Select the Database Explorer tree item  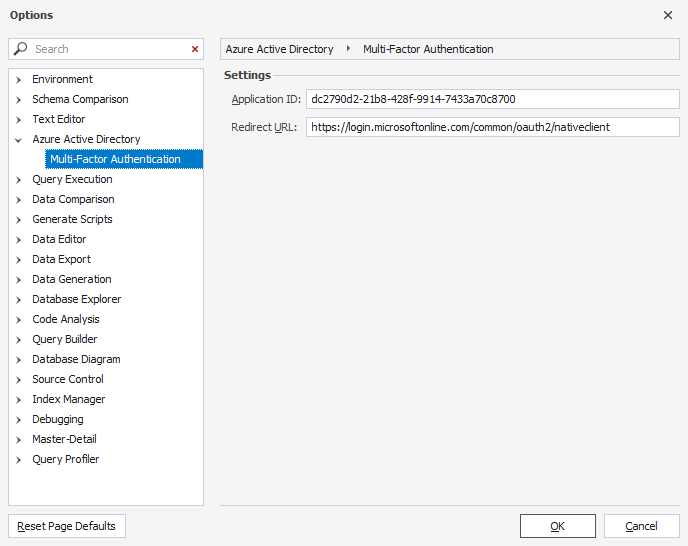[77, 299]
